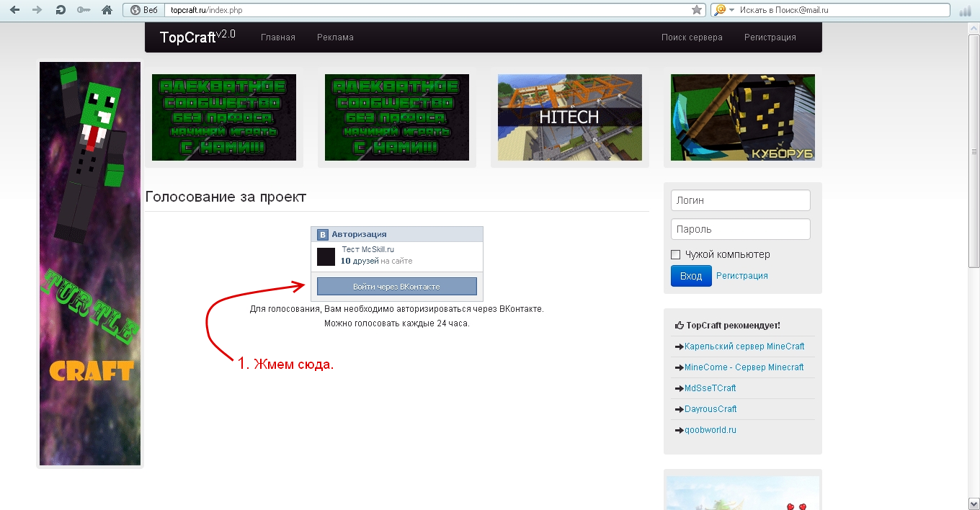The width and height of the screenshot is (980, 510).
Task: Reload the page with the refresh icon
Action: [x=61, y=10]
